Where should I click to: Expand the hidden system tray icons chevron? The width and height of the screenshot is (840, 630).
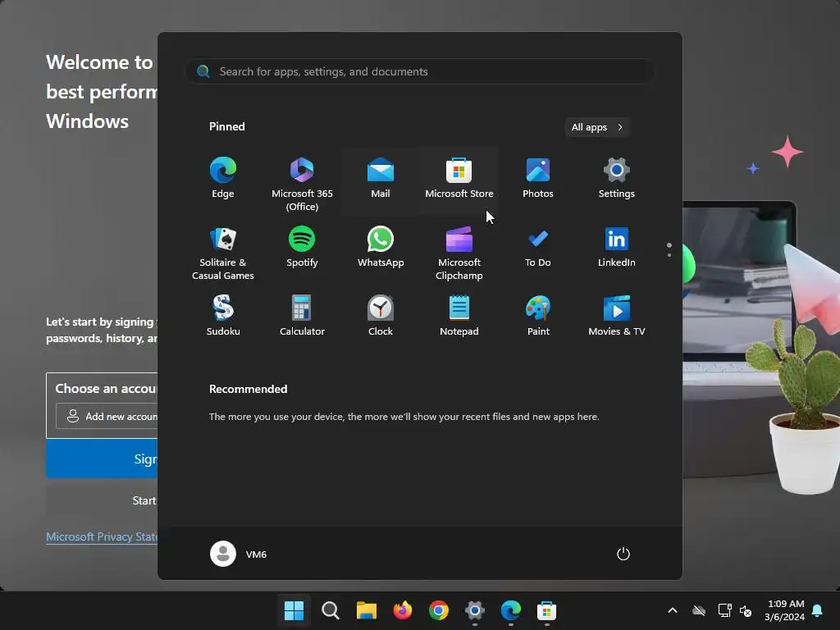click(x=673, y=610)
